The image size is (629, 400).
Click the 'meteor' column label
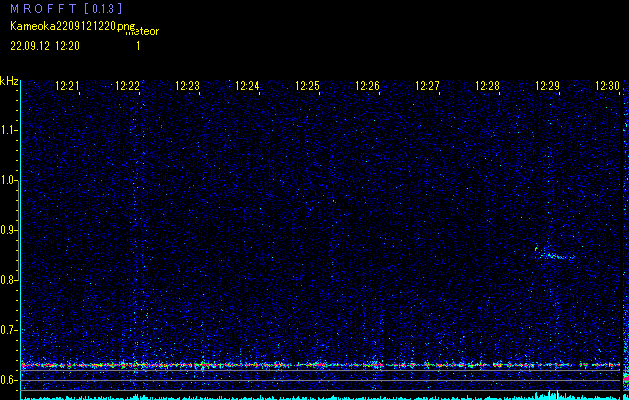point(142,31)
